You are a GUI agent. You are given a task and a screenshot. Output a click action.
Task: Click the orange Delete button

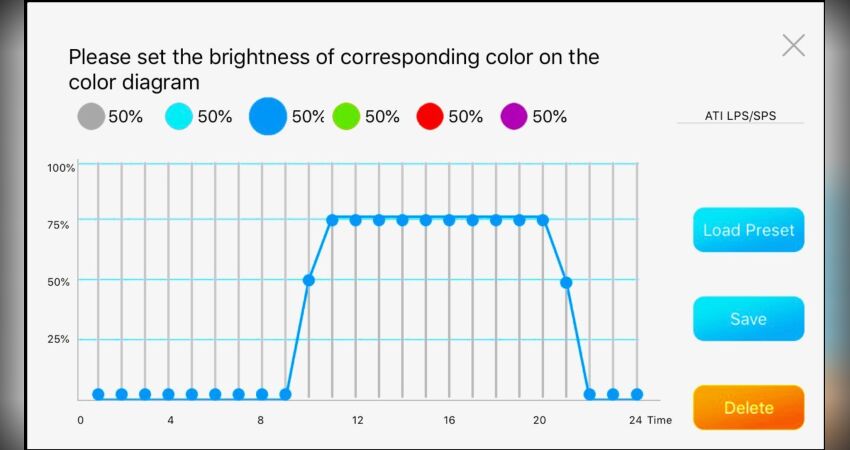(x=748, y=407)
